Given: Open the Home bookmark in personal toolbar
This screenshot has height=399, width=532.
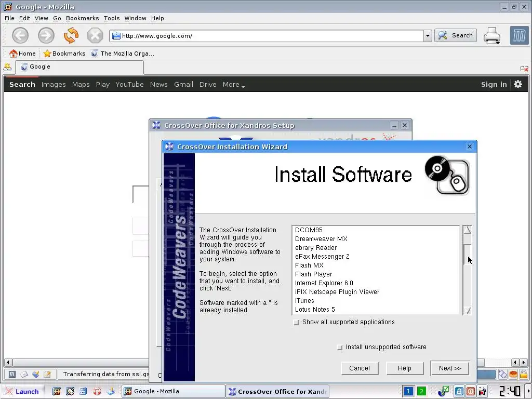Looking at the screenshot, I should pyautogui.click(x=22, y=54).
